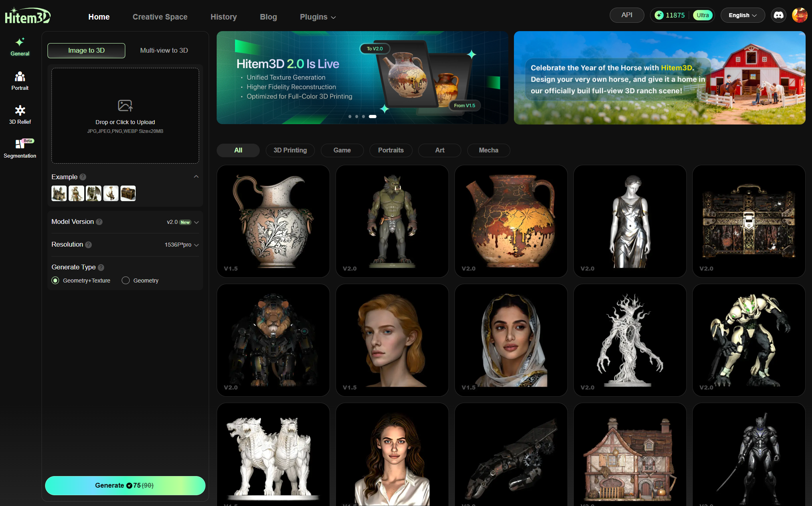Switch to Multi-view to 3D tab
The width and height of the screenshot is (812, 506).
[x=164, y=50]
